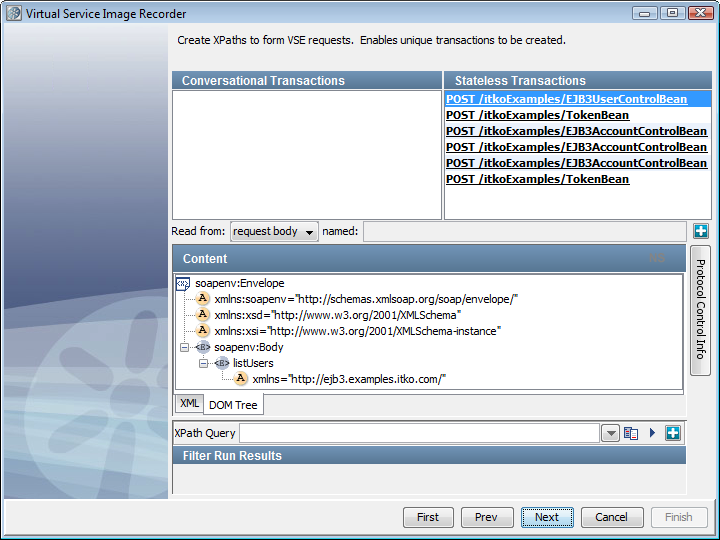
Task: Select the first POST /itkoExamples/TokenBean transaction
Action: click(x=578, y=115)
